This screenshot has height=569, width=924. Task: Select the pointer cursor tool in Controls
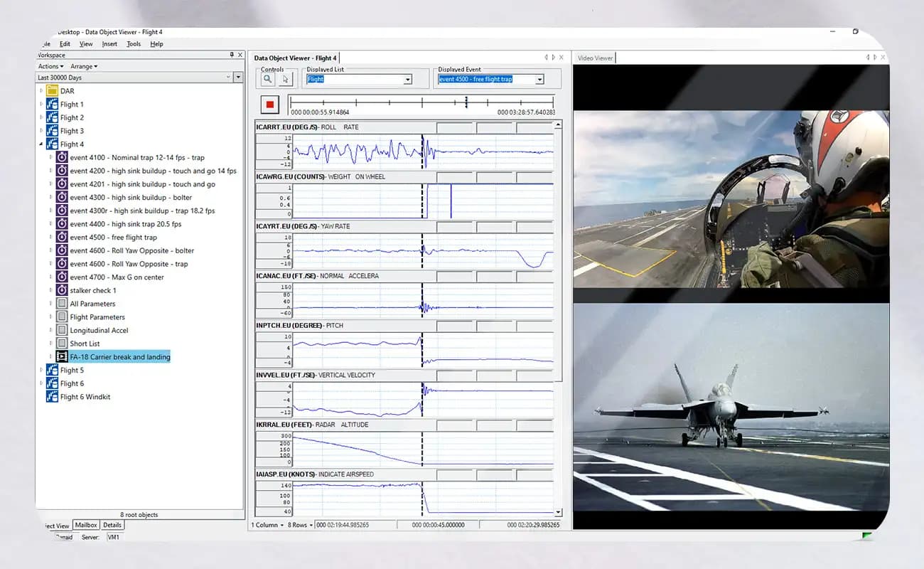pos(286,80)
